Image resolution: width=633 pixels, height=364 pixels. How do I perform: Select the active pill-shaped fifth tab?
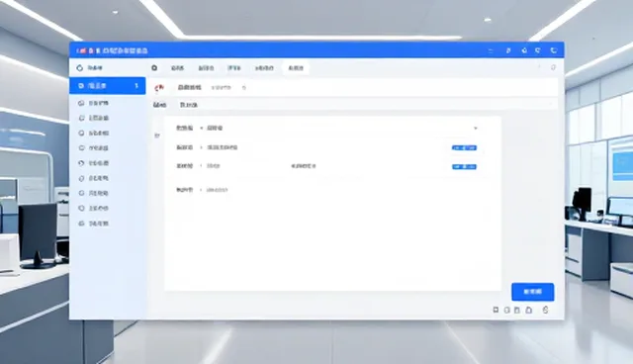296,68
